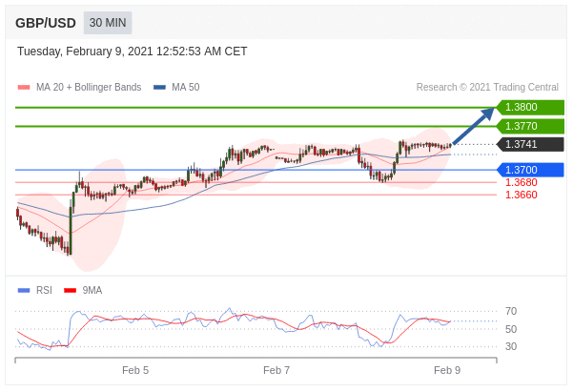The height and width of the screenshot is (392, 573).
Task: Click the RSI legend color swatch
Action: tap(24, 290)
